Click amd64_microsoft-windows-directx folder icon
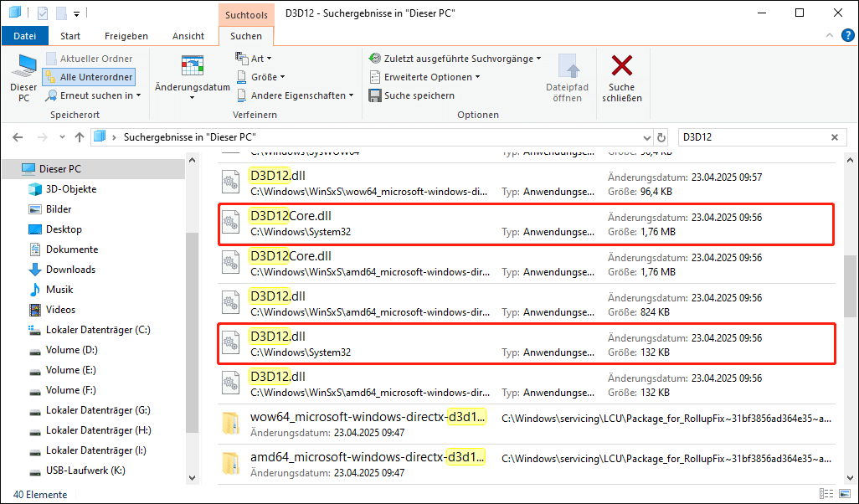The width and height of the screenshot is (859, 504). point(231,464)
